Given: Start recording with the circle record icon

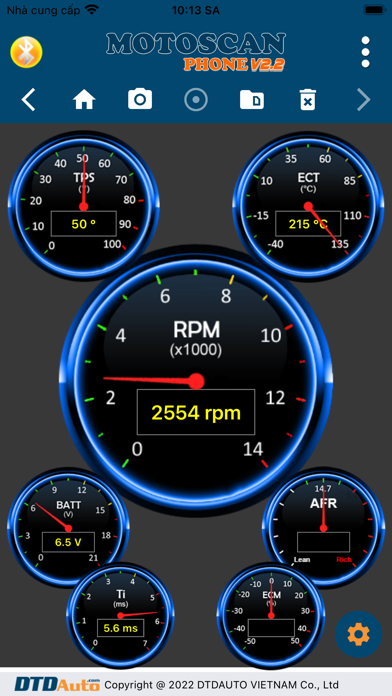Looking at the screenshot, I should tap(196, 99).
